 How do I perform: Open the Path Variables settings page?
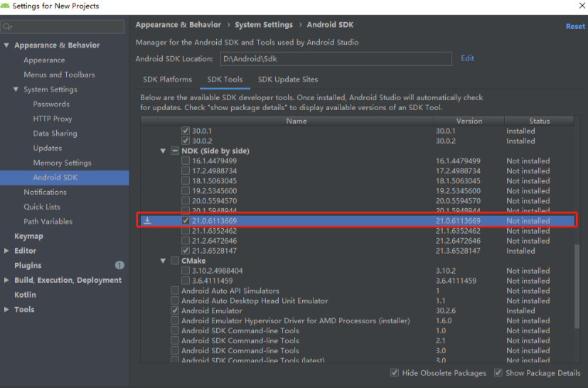click(x=48, y=222)
